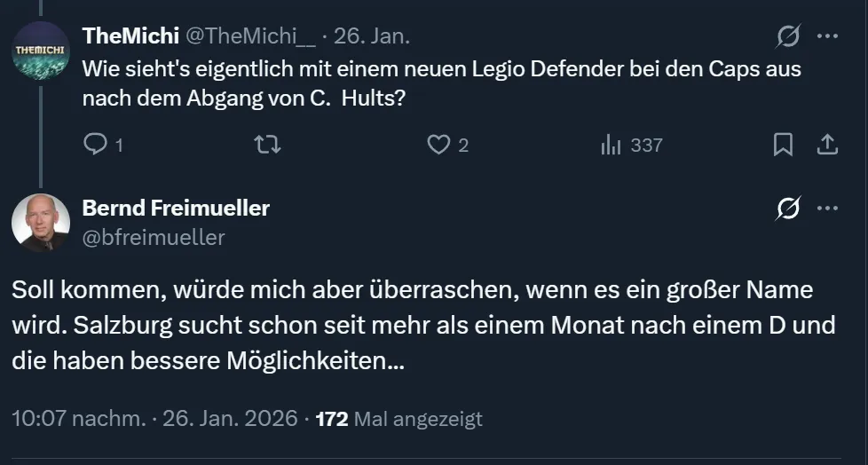Bookmark TheMichi's tweet
The image size is (868, 465).
(783, 145)
